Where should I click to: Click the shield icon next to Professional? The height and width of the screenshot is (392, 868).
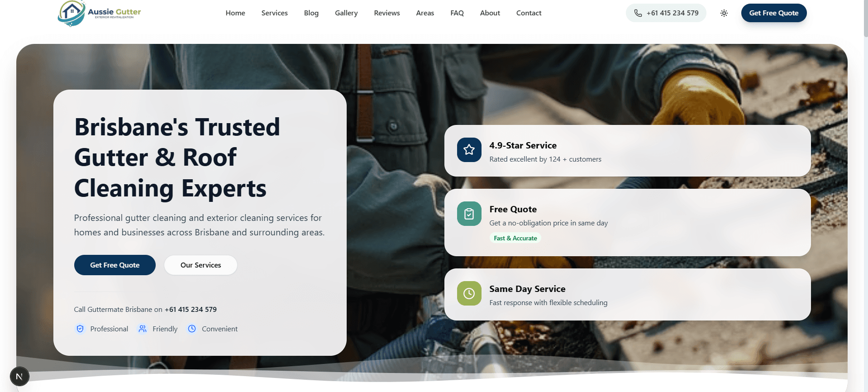click(x=80, y=329)
